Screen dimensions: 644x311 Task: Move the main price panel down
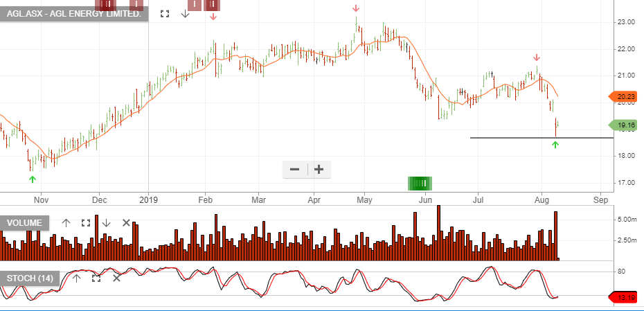[x=185, y=14]
